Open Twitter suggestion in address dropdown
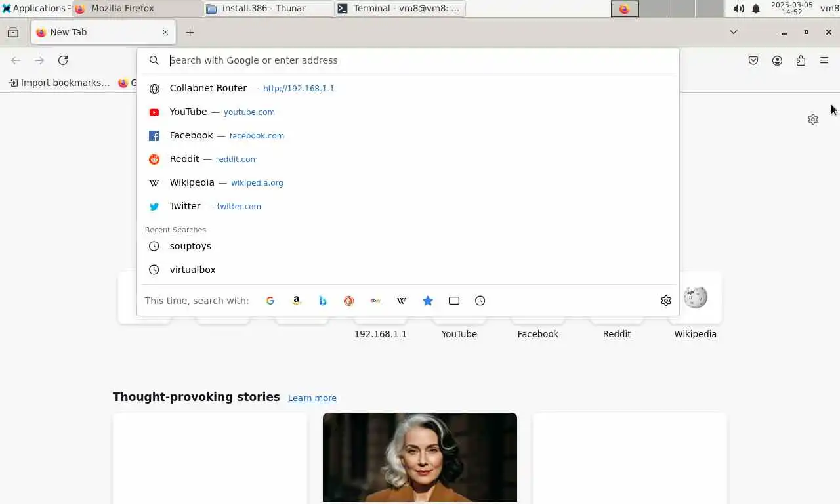 pyautogui.click(x=408, y=206)
